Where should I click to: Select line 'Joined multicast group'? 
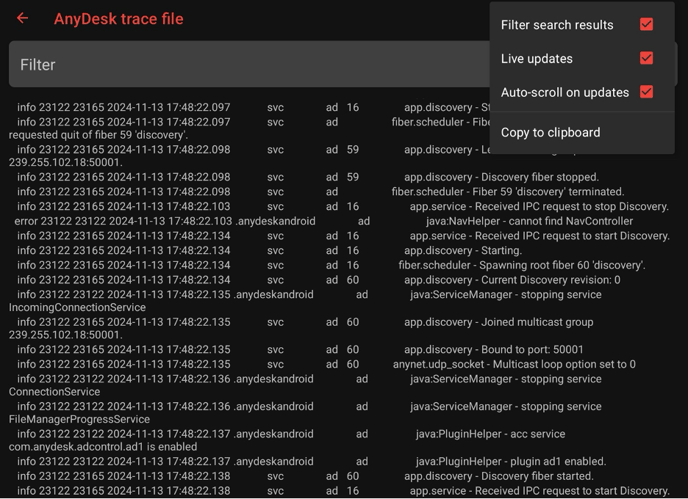point(305,322)
